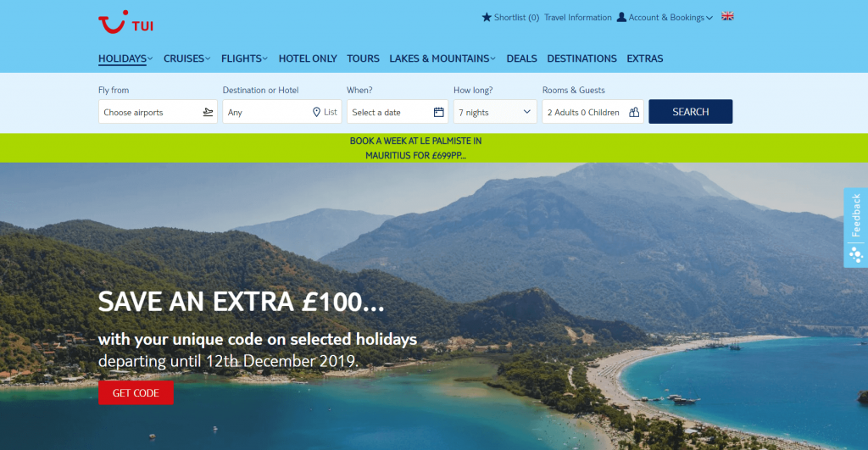Screen dimensions: 868x450
Task: Open the Travel Information link
Action: pos(577,18)
